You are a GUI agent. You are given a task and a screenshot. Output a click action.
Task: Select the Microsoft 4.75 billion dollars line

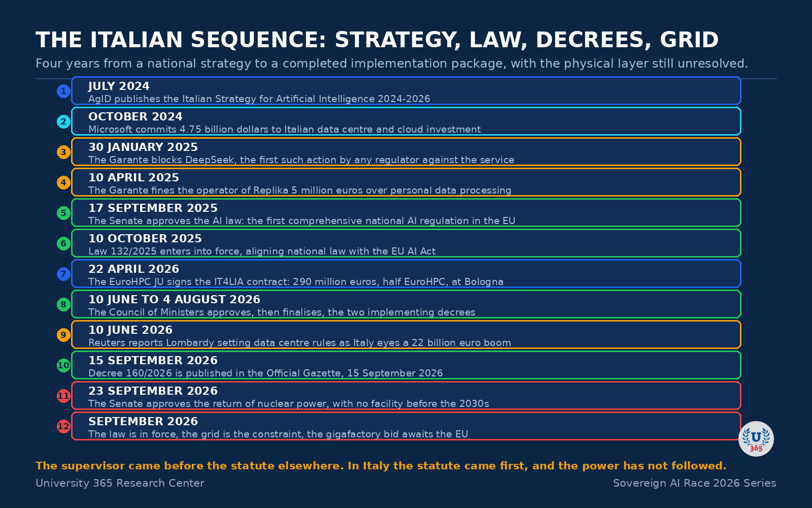(285, 130)
